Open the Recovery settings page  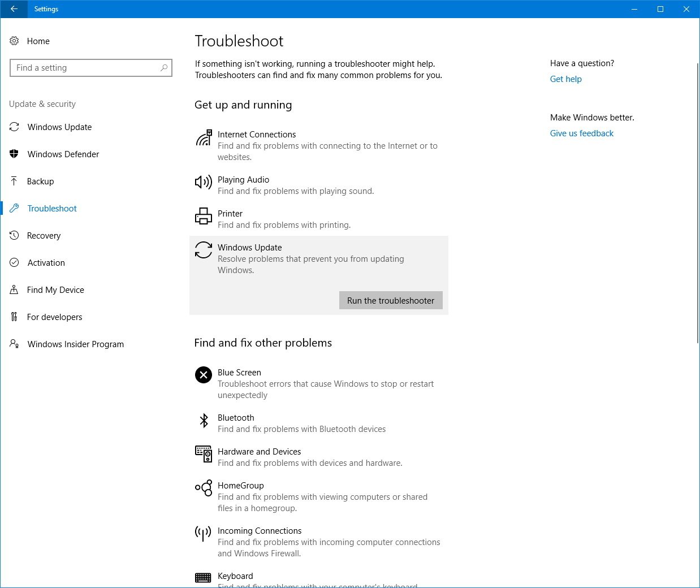click(x=44, y=236)
